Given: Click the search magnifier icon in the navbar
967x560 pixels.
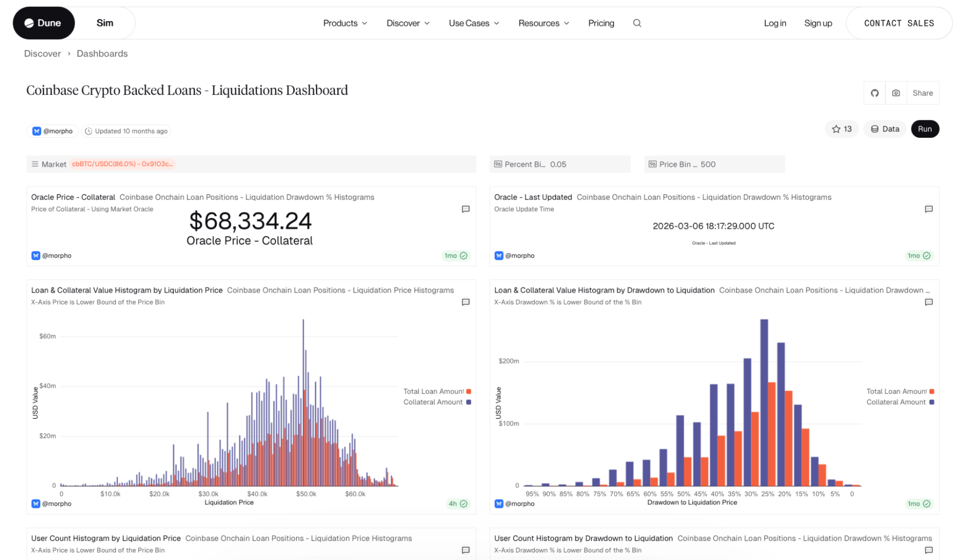Looking at the screenshot, I should 637,23.
